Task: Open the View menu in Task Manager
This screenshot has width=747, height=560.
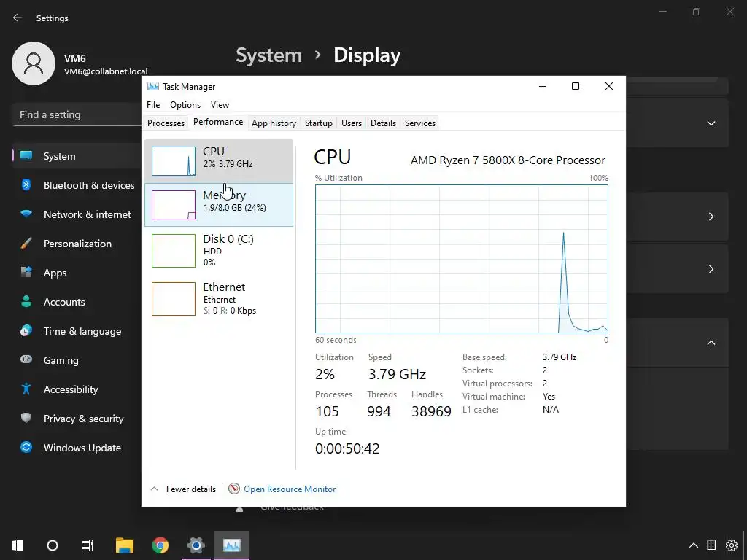Action: 220,105
